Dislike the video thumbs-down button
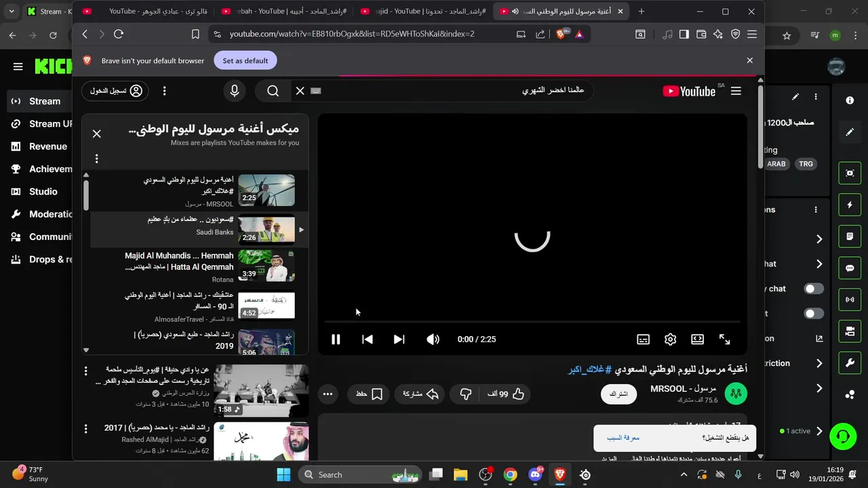The width and height of the screenshot is (868, 488). tap(466, 394)
